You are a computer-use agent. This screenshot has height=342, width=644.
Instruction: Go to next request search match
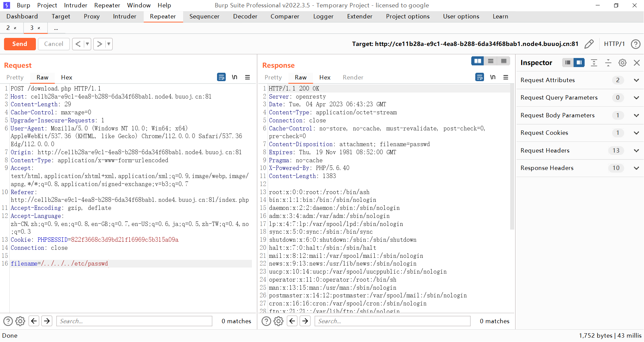tap(47, 321)
